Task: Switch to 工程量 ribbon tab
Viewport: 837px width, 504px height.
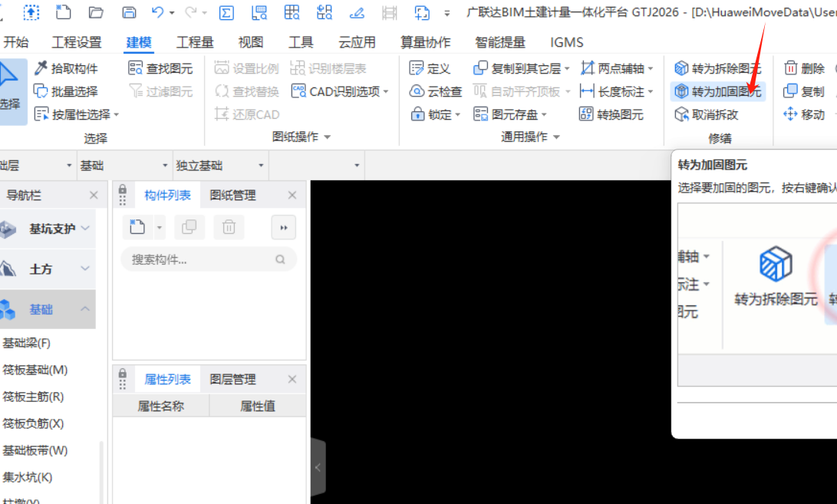Action: 195,41
